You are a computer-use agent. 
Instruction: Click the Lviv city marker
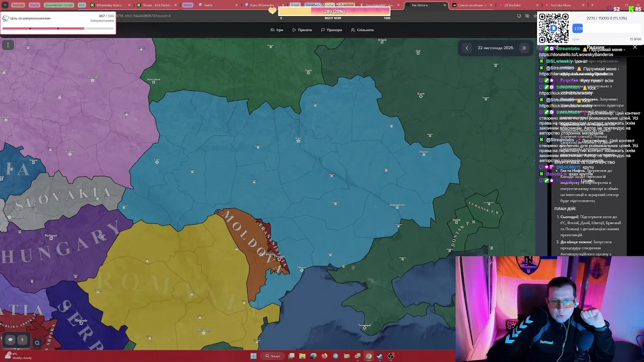click(x=157, y=161)
